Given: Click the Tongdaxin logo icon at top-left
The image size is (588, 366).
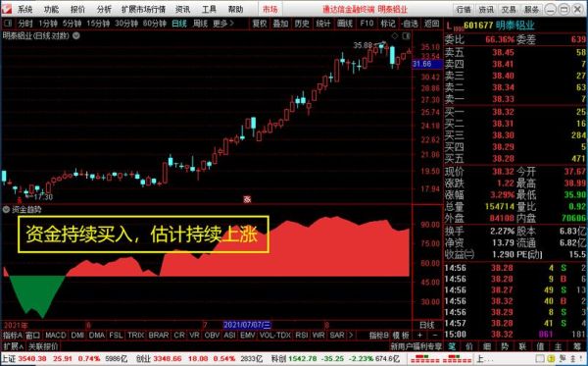Looking at the screenshot, I should (7, 9).
